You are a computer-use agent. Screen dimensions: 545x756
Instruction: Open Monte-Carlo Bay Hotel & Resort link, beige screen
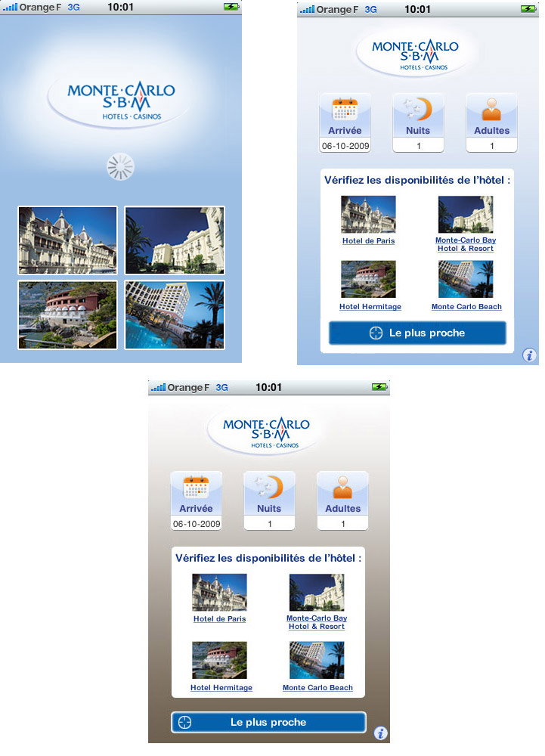coord(317,622)
